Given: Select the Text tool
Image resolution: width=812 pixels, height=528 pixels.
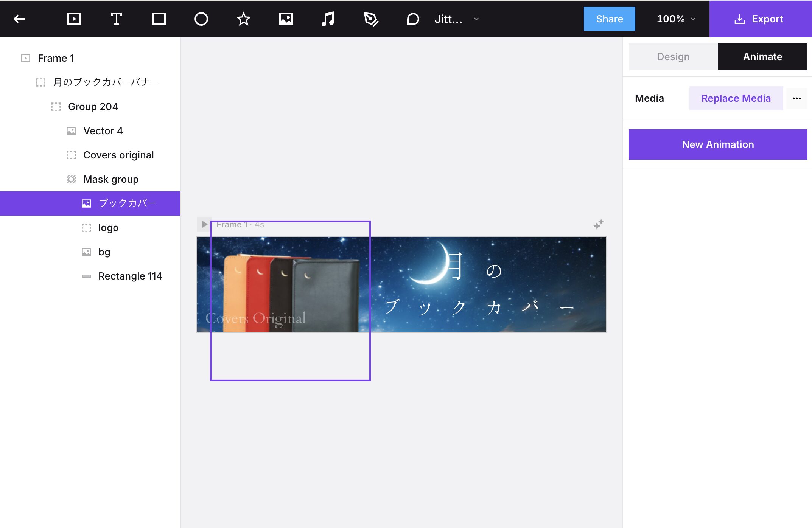Looking at the screenshot, I should (116, 19).
